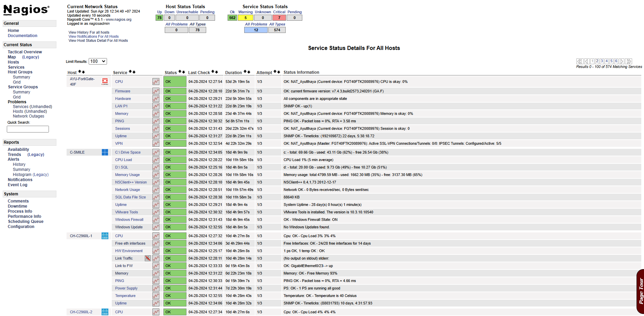Click the Fortinet icon beside AYU-FortiGate-40F
644x316 pixels.
tap(105, 82)
